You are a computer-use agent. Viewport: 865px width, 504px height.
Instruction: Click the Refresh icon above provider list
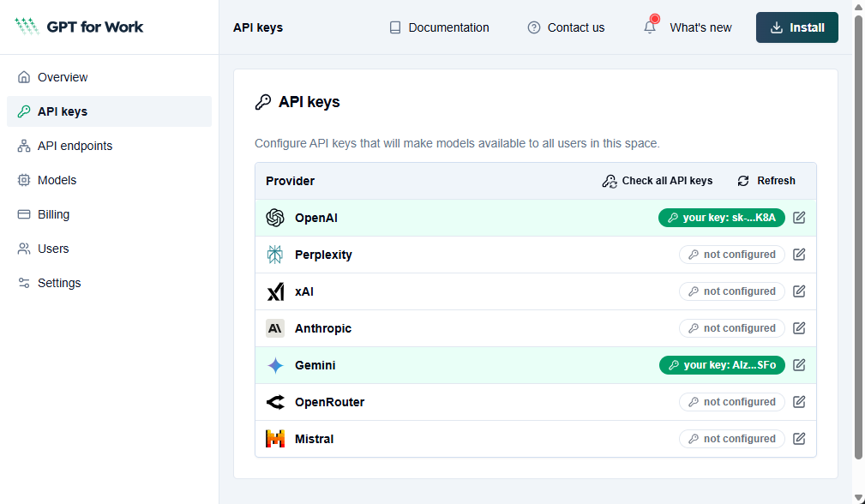point(742,181)
